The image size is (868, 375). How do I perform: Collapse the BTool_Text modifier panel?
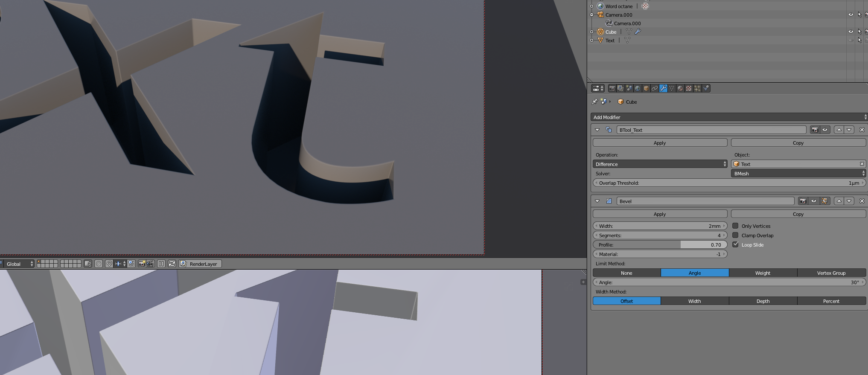[x=597, y=130]
